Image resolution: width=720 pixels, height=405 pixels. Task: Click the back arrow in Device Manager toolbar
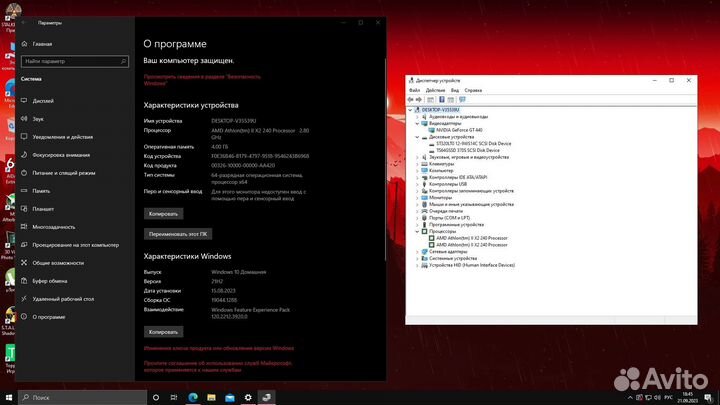point(410,100)
